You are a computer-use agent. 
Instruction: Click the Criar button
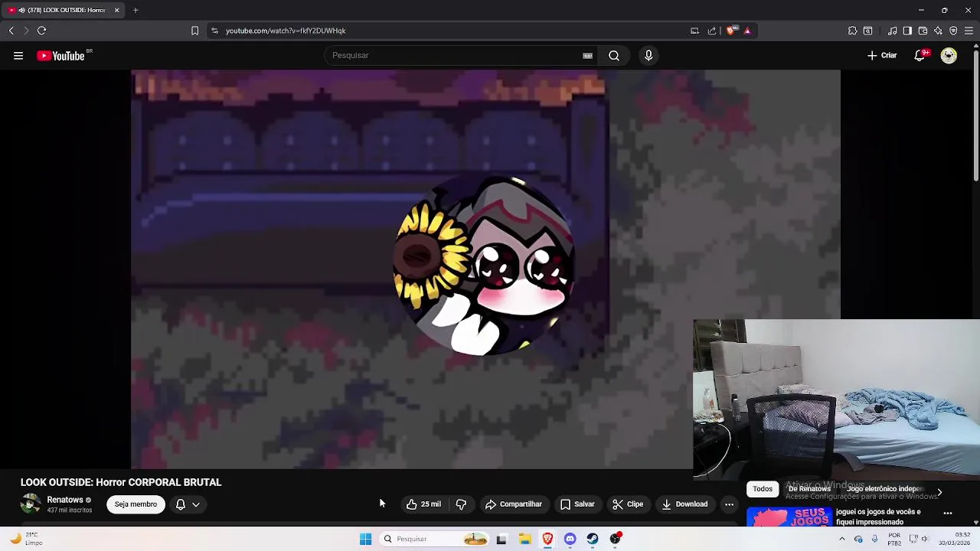point(882,56)
